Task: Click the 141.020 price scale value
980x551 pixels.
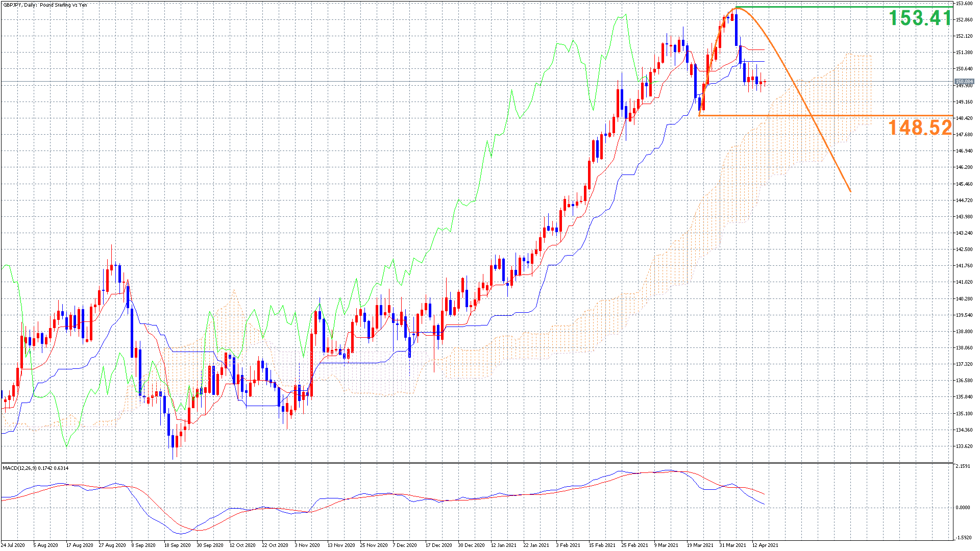Action: [x=964, y=282]
